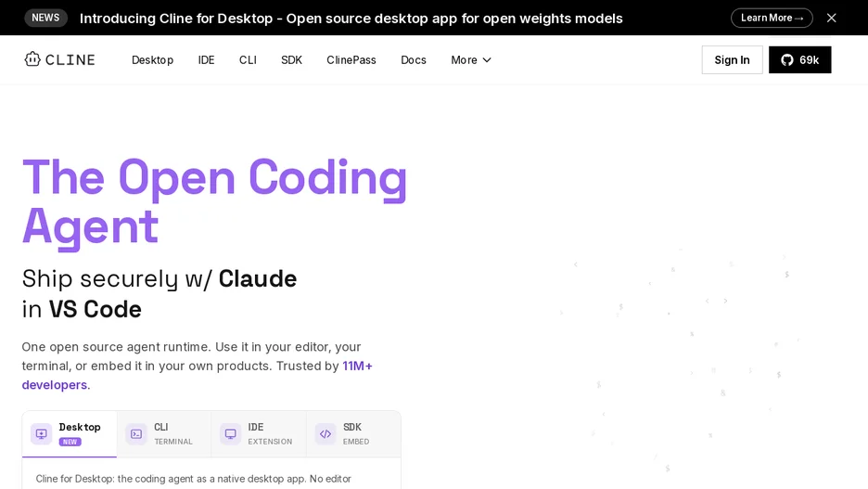Screen dimensions: 868x489
Task: Switch to the SDK Embed tab
Action: (x=353, y=434)
